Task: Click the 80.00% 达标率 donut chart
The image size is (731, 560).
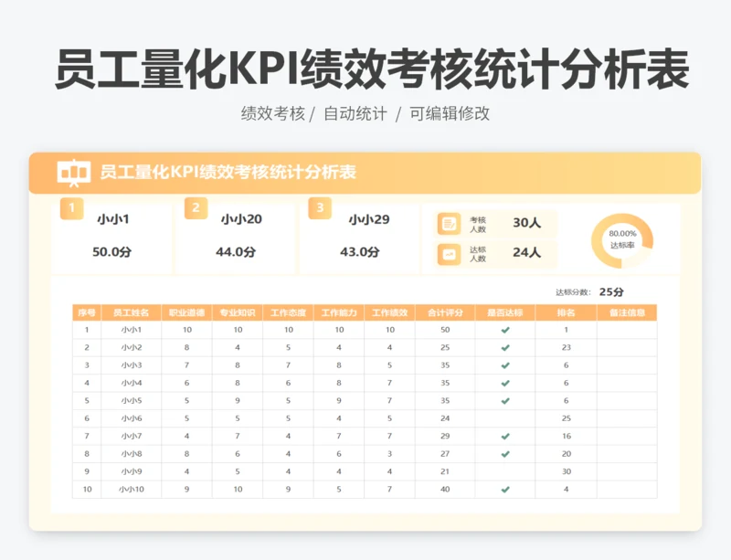Action: pos(622,240)
